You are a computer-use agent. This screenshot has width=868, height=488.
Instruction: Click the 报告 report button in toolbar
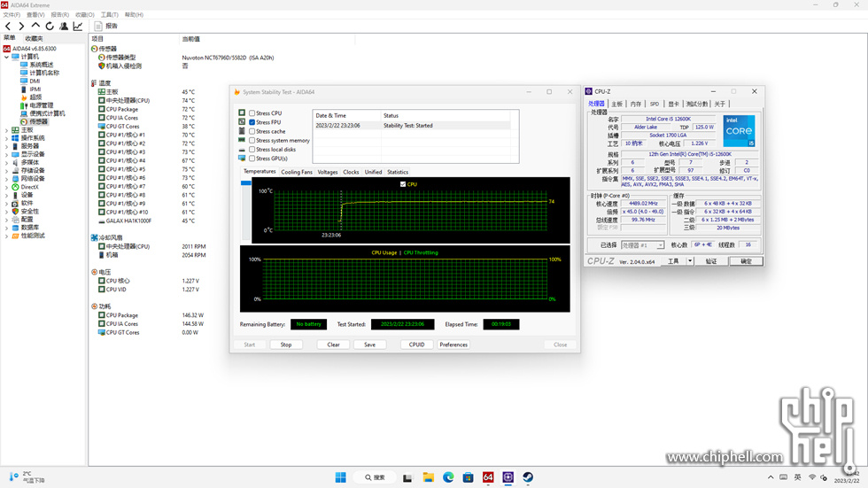[x=105, y=26]
